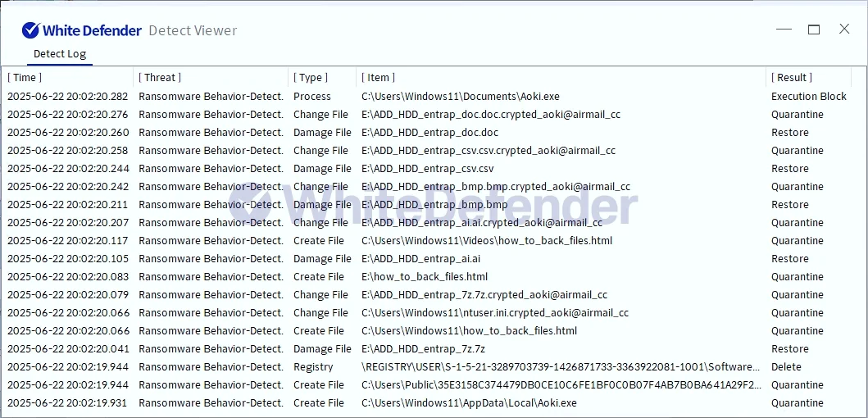This screenshot has width=868, height=418.
Task: Select the Aoki.exe Execution Block row
Action: 460,97
